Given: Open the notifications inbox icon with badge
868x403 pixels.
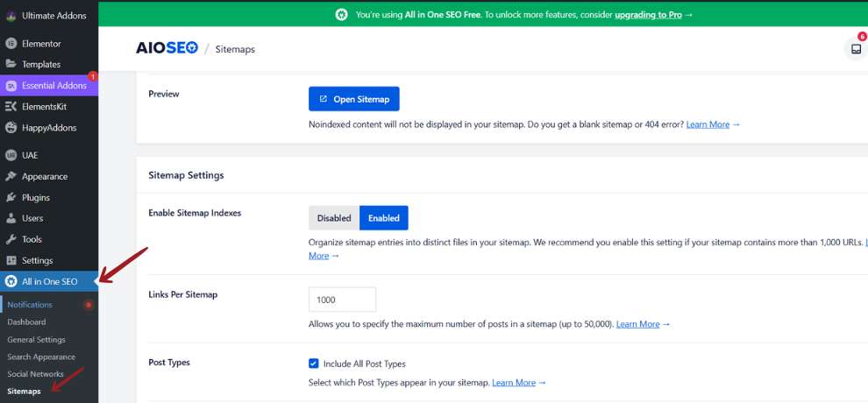Looking at the screenshot, I should [856, 49].
